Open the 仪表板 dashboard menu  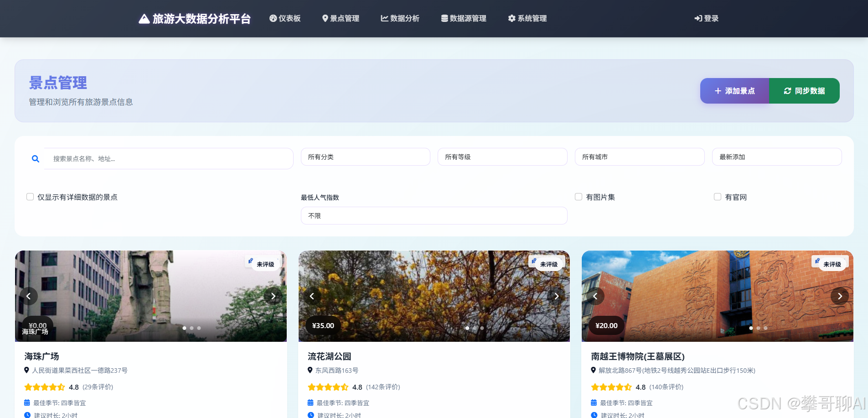pyautogui.click(x=285, y=18)
